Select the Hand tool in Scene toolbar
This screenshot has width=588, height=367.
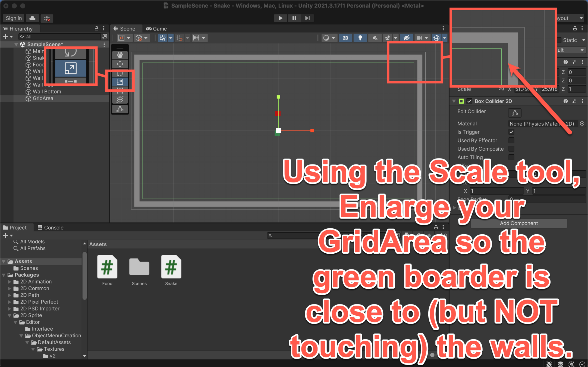click(120, 55)
